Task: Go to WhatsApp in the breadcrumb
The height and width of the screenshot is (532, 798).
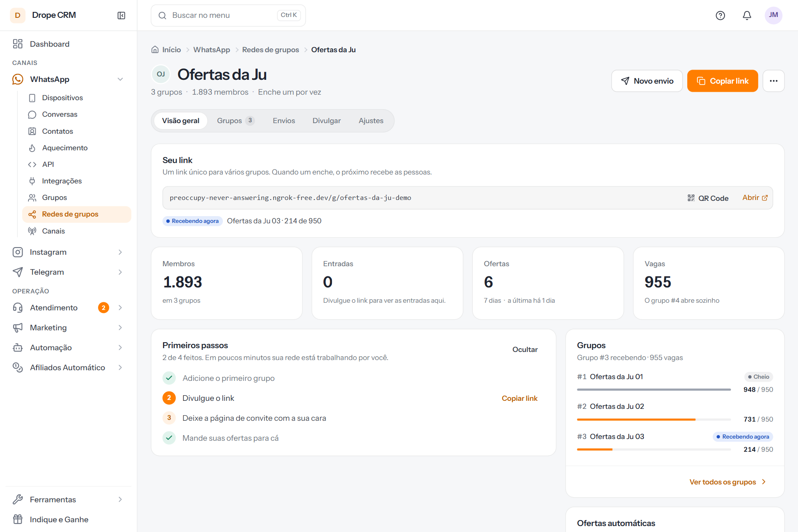Action: 211,50
